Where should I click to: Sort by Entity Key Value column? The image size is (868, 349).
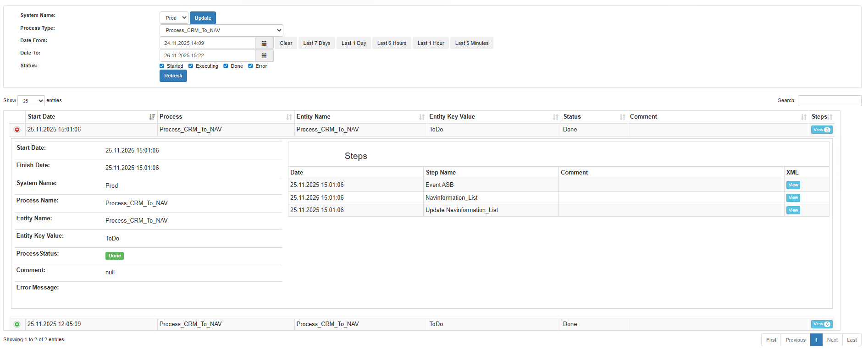tap(494, 117)
